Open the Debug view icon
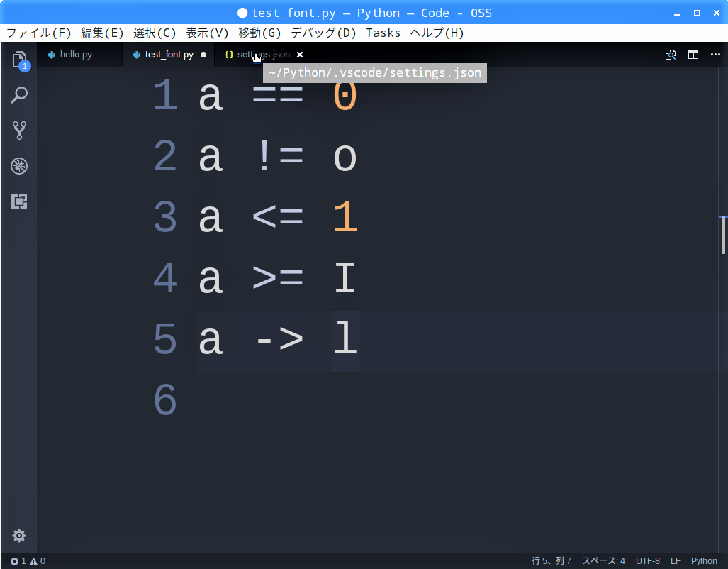Screen dimensions: 728x569 pyautogui.click(x=20, y=166)
